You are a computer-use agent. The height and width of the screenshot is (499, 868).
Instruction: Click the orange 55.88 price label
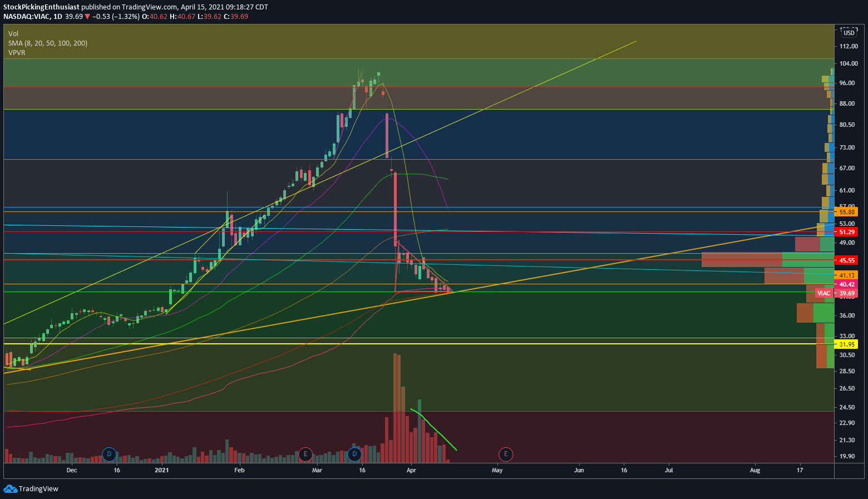coord(846,212)
